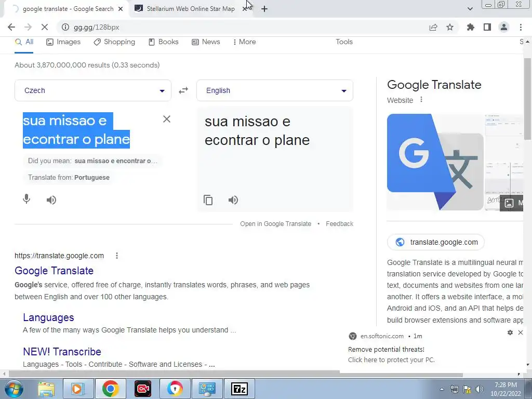Screen dimensions: 532x399
Task: Open the Google Translate result title
Action: [54, 271]
